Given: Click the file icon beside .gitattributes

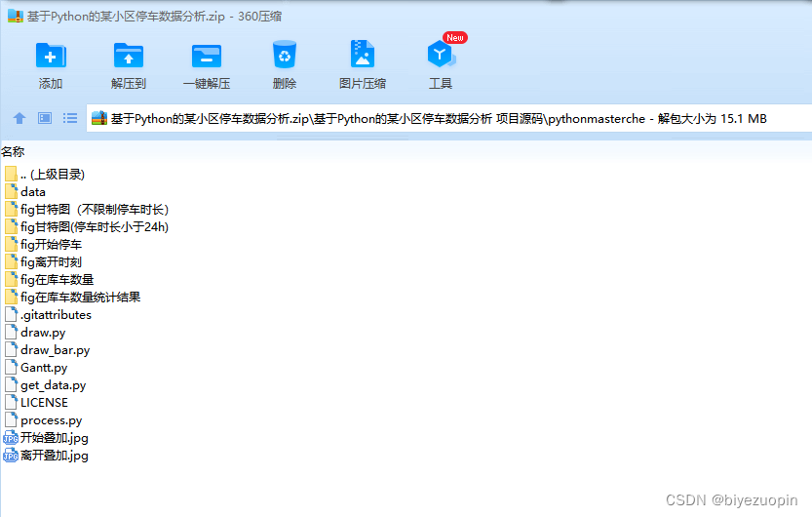Looking at the screenshot, I should (x=12, y=314).
